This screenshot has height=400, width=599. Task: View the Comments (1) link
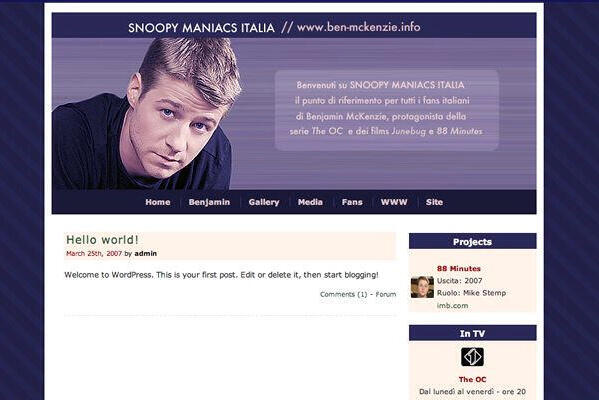[x=343, y=294]
